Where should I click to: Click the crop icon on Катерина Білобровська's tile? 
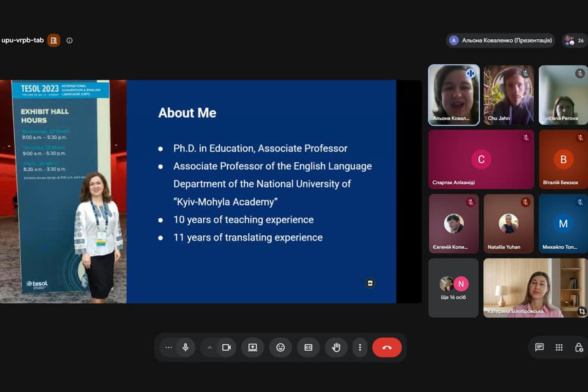coord(581,312)
